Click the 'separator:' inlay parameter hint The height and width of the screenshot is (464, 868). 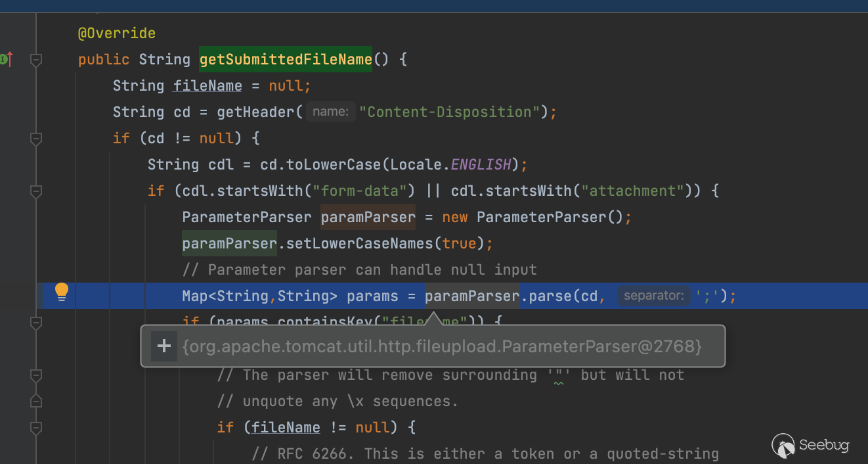(654, 296)
